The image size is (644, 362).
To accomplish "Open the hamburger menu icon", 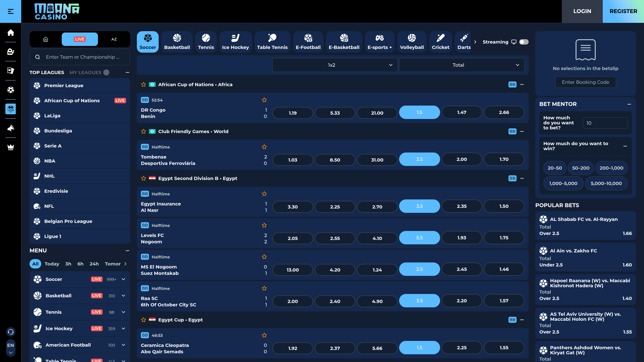I will 10,11.
